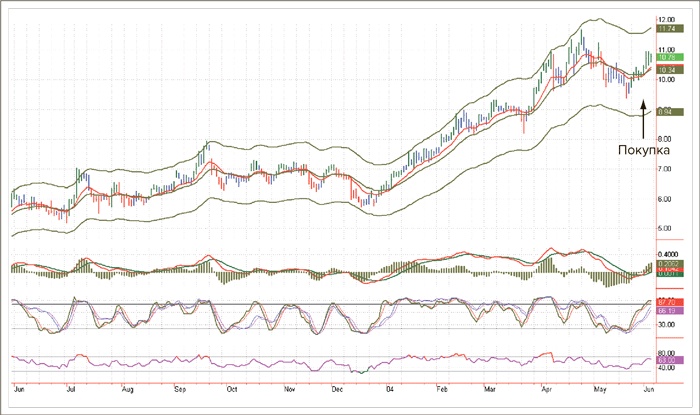Click the Dec month label
The image size is (700, 415).
tap(336, 383)
